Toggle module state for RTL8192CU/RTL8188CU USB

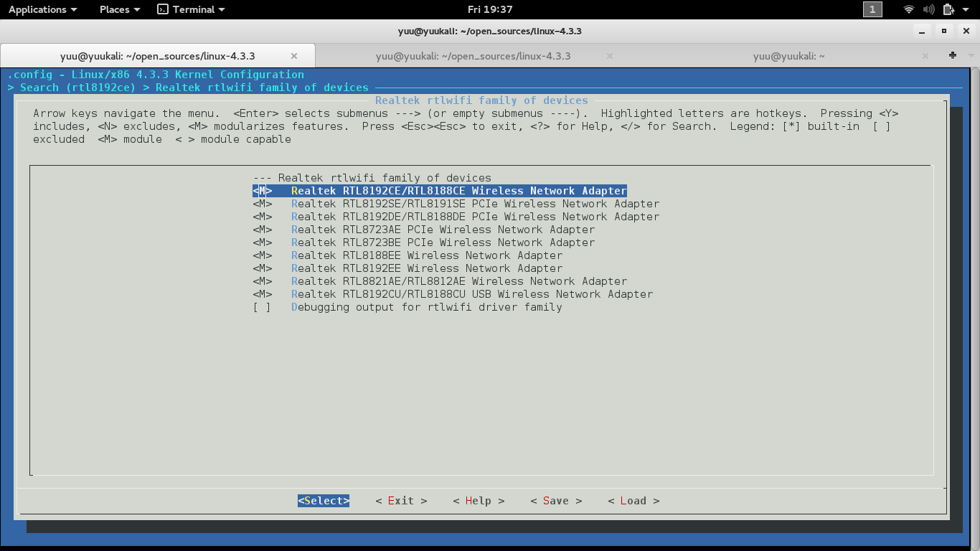click(263, 294)
